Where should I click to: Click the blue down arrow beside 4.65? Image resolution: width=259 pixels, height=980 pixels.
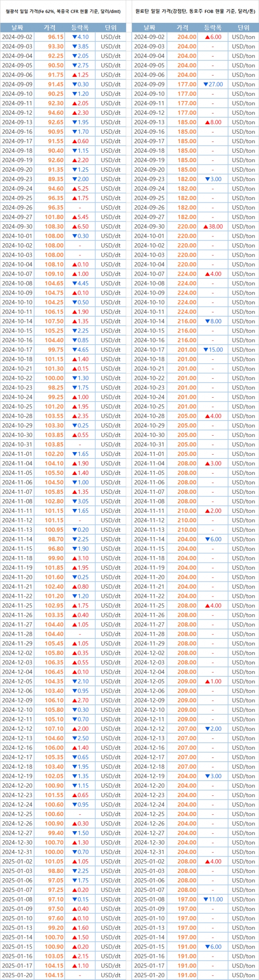(74, 350)
